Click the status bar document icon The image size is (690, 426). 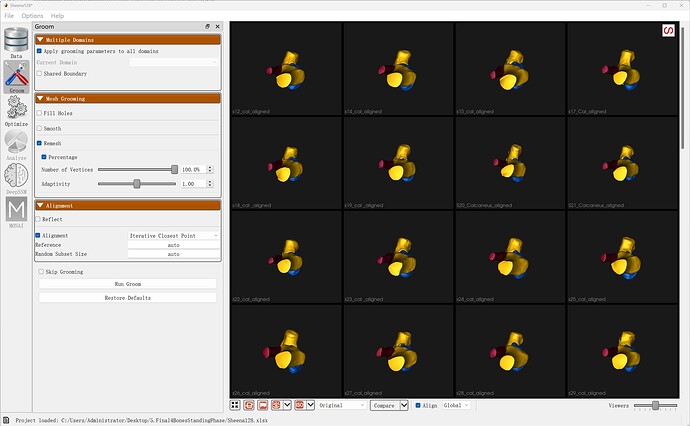coord(6,420)
